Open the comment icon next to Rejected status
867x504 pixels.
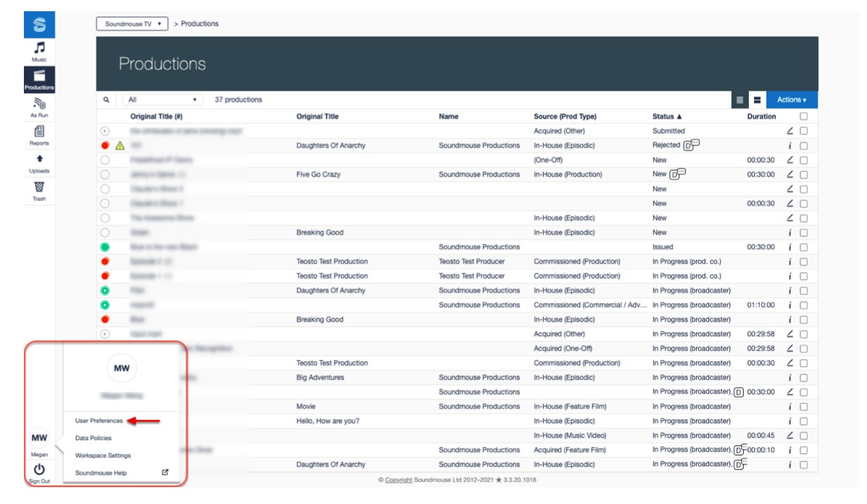pos(691,144)
